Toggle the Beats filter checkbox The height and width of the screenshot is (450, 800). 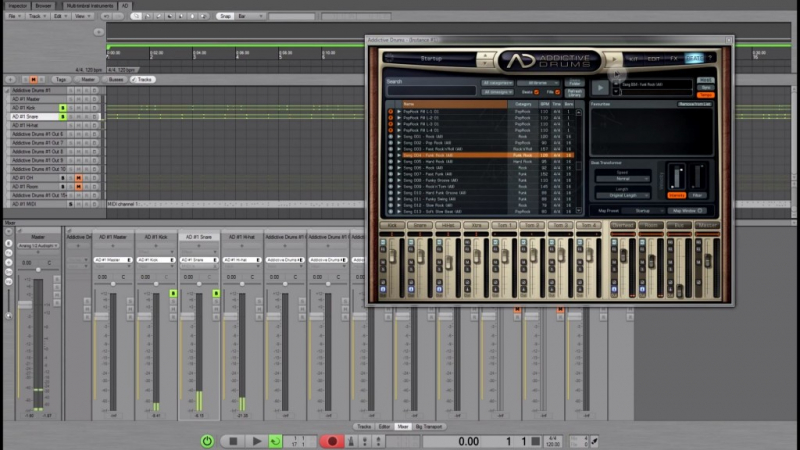coord(536,92)
